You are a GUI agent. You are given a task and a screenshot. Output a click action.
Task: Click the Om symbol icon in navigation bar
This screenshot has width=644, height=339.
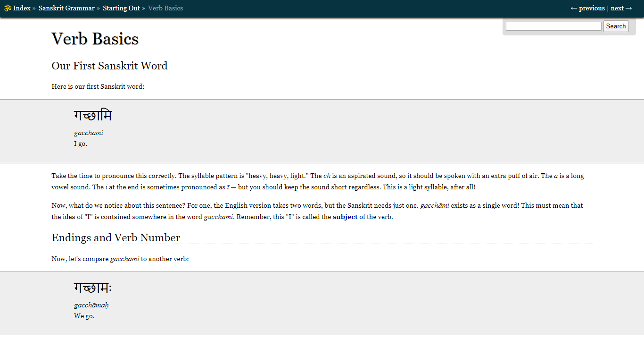pos(8,8)
